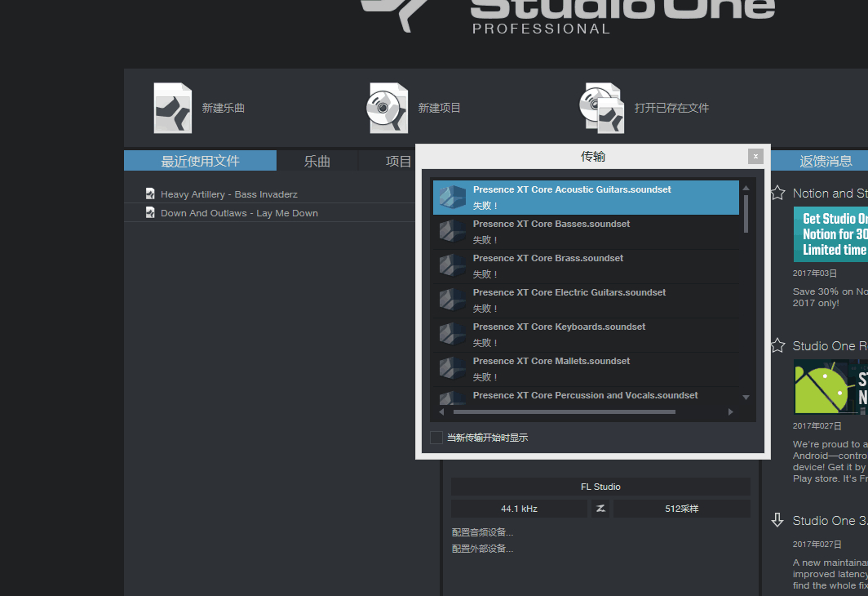Viewport: 868px width, 596px height.
Task: Open the Studio One R news headline by Android image
Action: pos(830,346)
